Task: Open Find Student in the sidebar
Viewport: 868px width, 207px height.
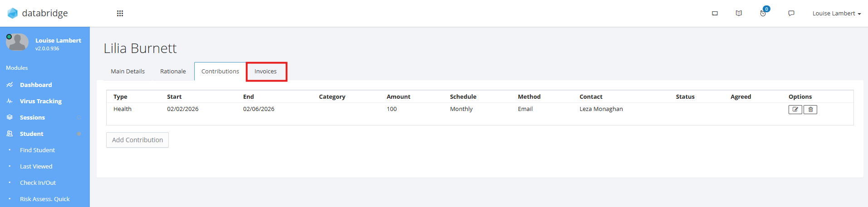Action: [x=37, y=150]
